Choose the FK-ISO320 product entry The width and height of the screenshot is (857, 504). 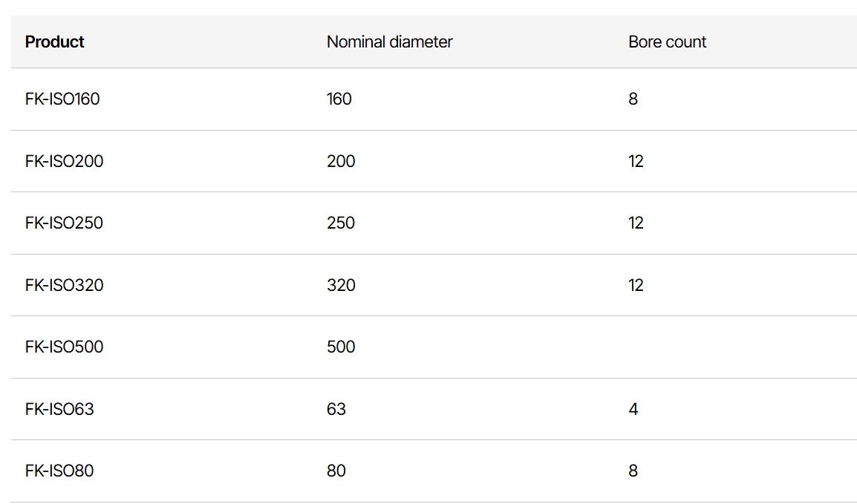coord(64,285)
